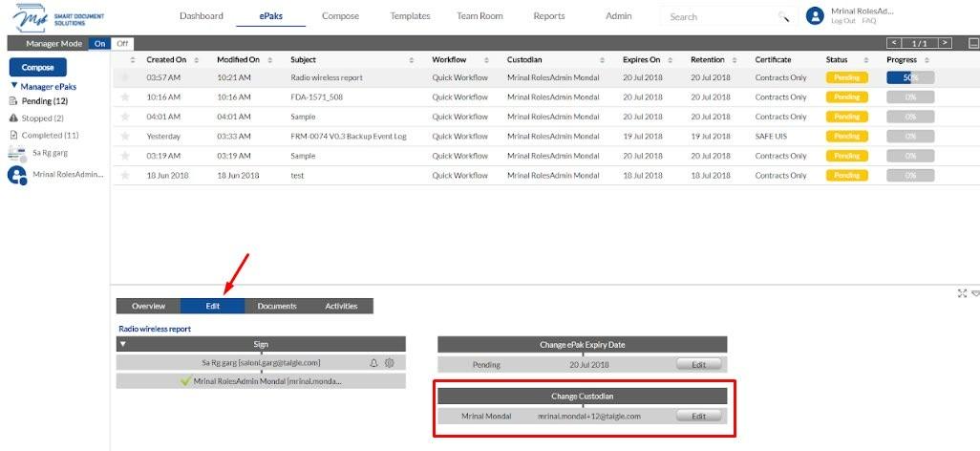This screenshot has width=980, height=451.
Task: Click the FAQ link
Action: click(869, 21)
